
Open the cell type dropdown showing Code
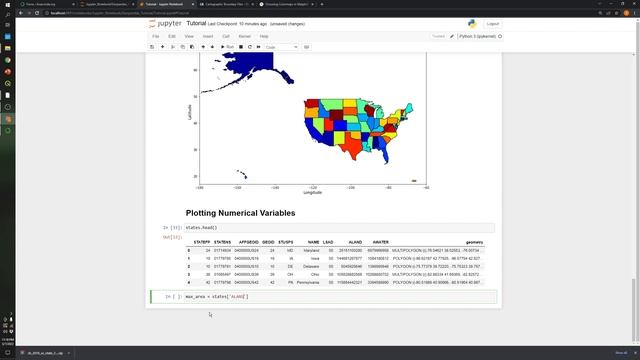click(x=282, y=47)
